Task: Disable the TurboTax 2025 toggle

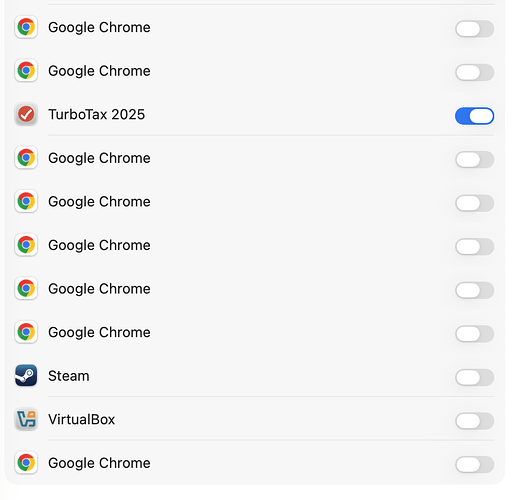Action: 474,116
